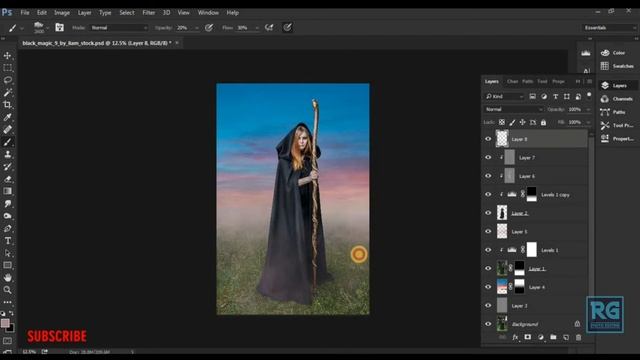
Task: Open the layer Opacity dropdown
Action: click(x=588, y=109)
